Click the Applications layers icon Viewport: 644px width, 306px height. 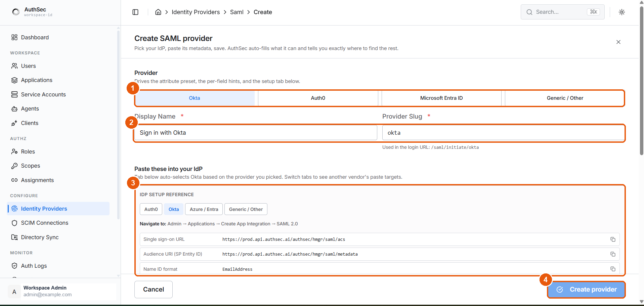(x=14, y=80)
